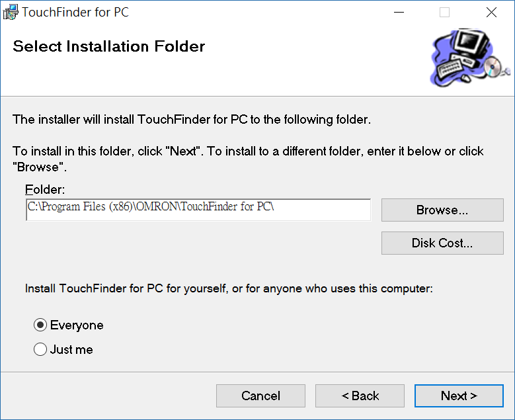Viewport: 515px width, 420px height.
Task: Choose the Just me radio option
Action: (40, 349)
